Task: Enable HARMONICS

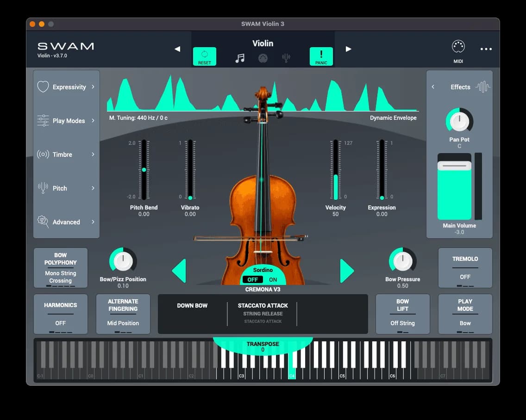Action: tap(61, 314)
